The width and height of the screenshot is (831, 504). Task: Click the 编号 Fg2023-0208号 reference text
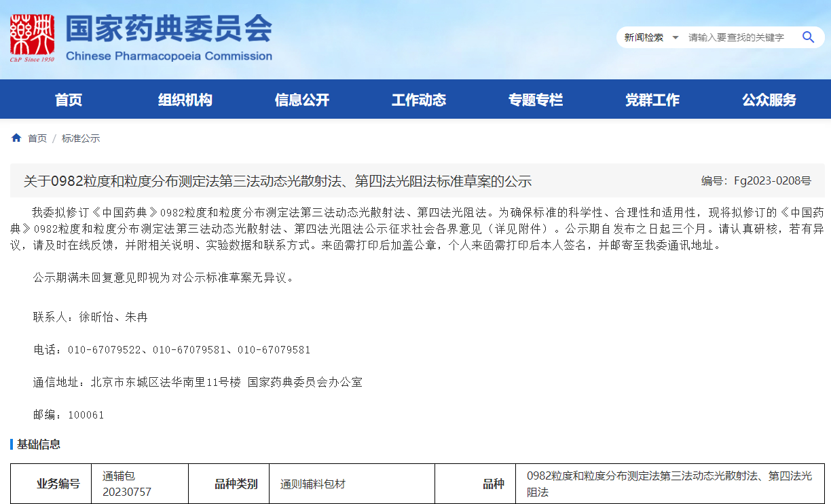756,181
